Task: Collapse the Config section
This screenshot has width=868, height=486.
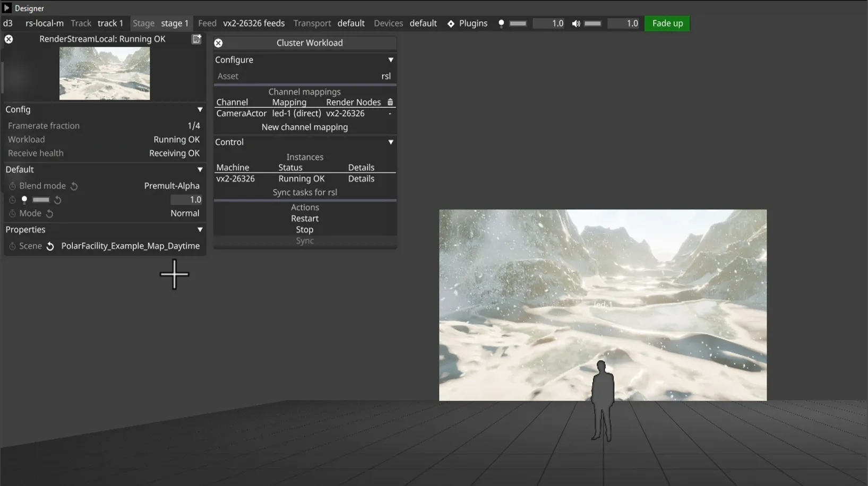Action: point(200,109)
